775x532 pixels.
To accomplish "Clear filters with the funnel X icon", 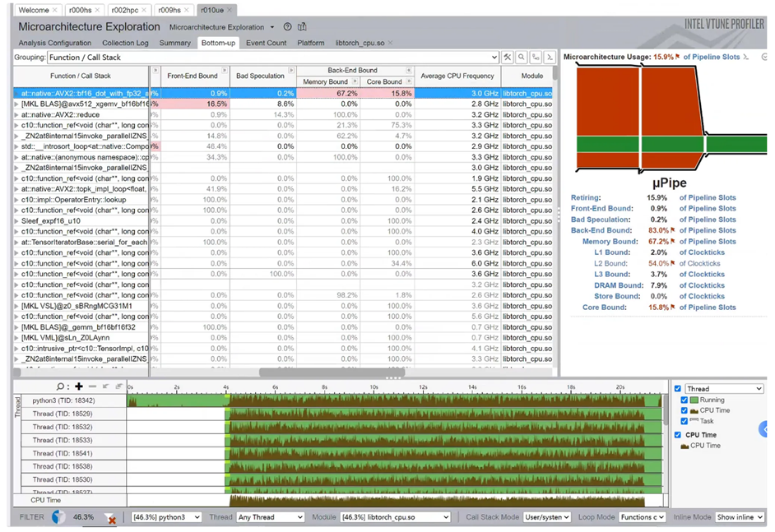I will [x=110, y=518].
